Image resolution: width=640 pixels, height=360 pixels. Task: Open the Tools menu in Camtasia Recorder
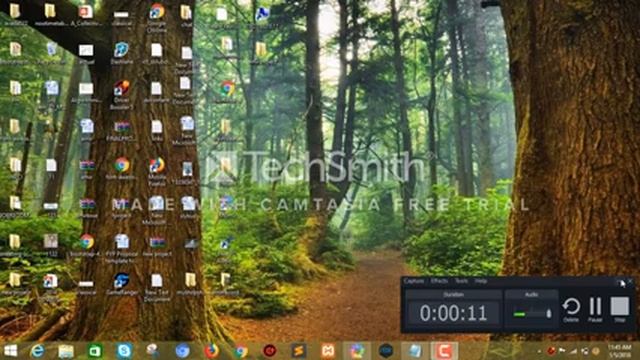[x=461, y=281]
